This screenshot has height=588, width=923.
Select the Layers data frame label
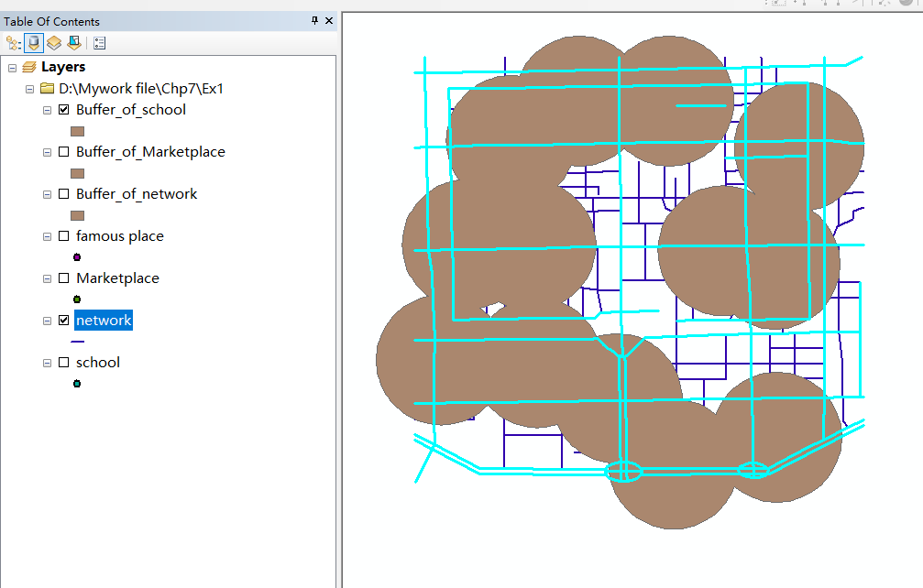(x=63, y=67)
